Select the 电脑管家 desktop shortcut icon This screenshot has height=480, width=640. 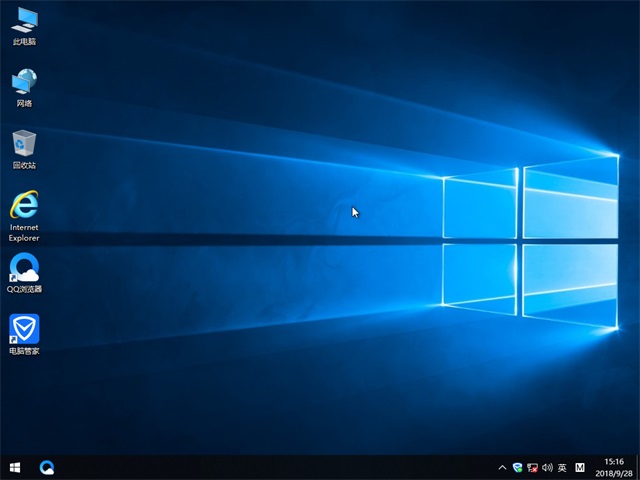click(x=24, y=330)
